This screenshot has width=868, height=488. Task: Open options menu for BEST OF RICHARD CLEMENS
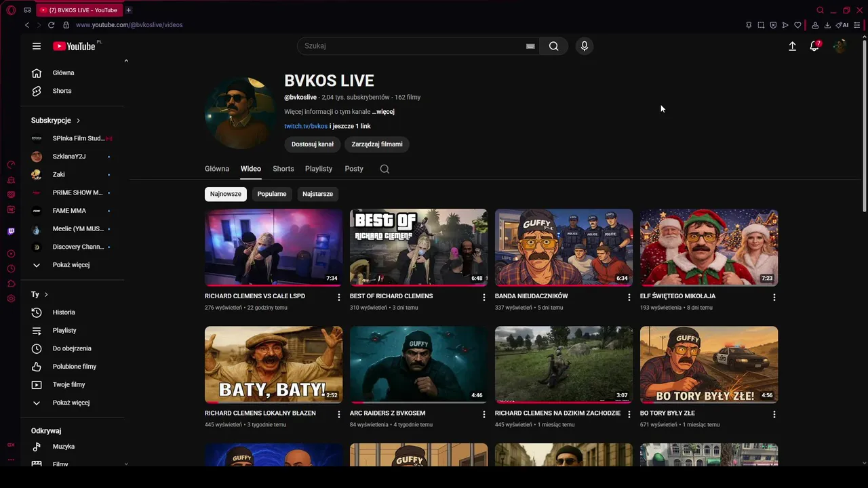tap(484, 298)
